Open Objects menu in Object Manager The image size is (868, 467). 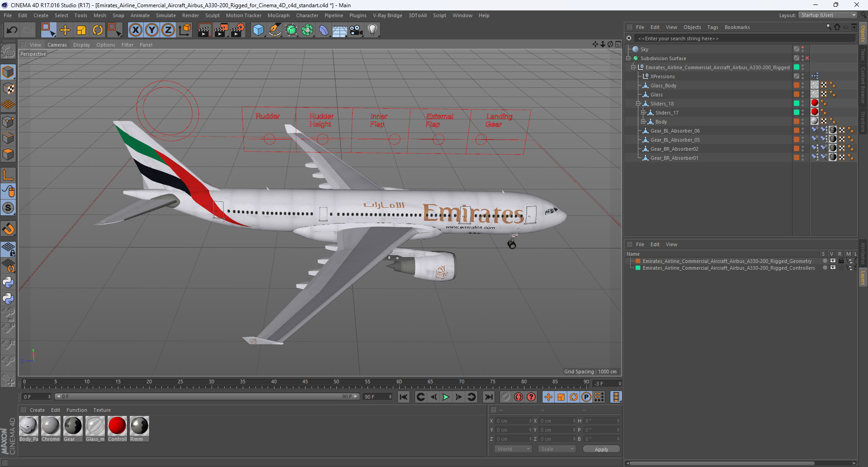coord(692,27)
